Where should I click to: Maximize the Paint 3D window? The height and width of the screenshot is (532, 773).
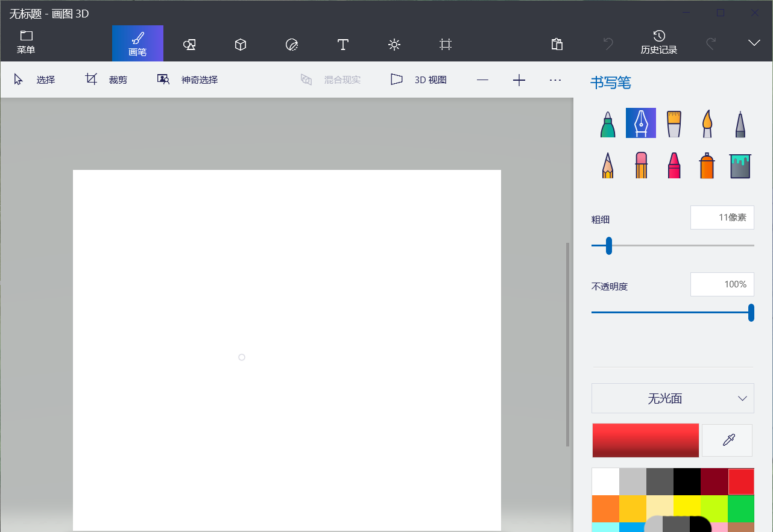720,12
